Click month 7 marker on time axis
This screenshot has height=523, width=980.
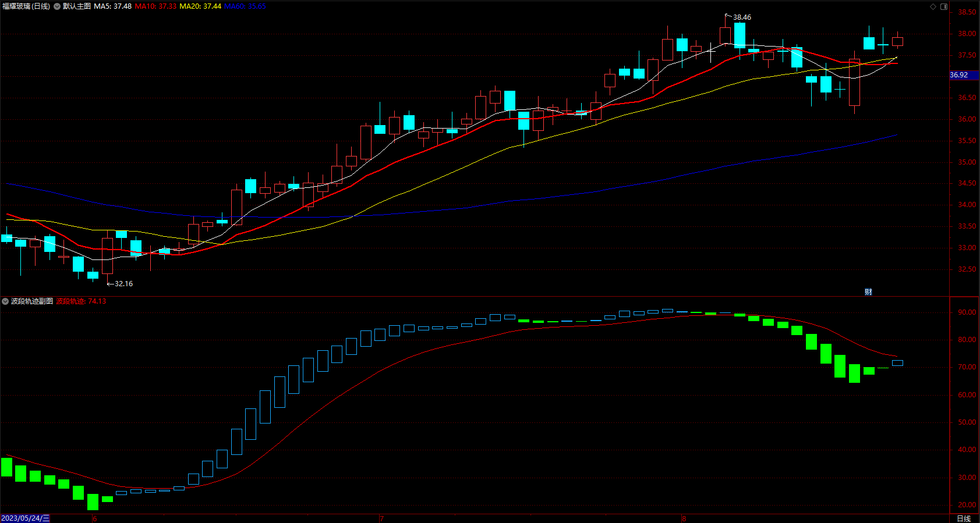click(381, 518)
